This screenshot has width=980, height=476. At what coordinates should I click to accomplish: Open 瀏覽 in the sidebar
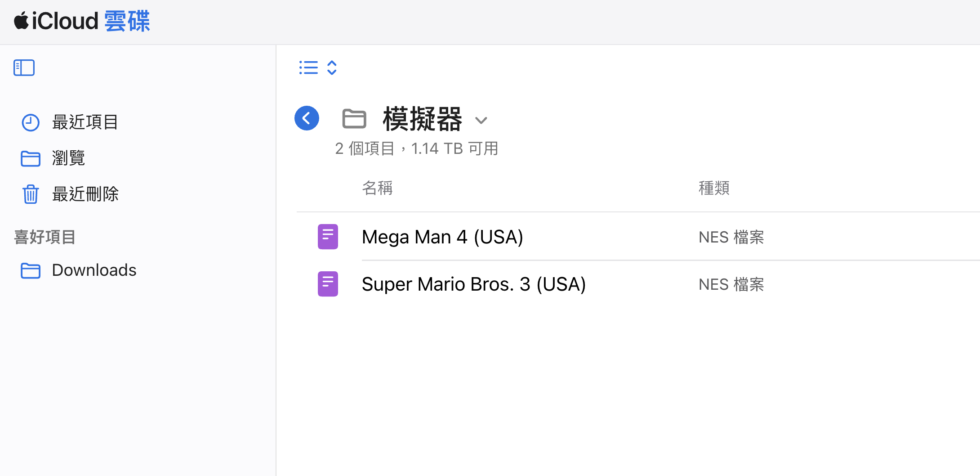pos(68,158)
